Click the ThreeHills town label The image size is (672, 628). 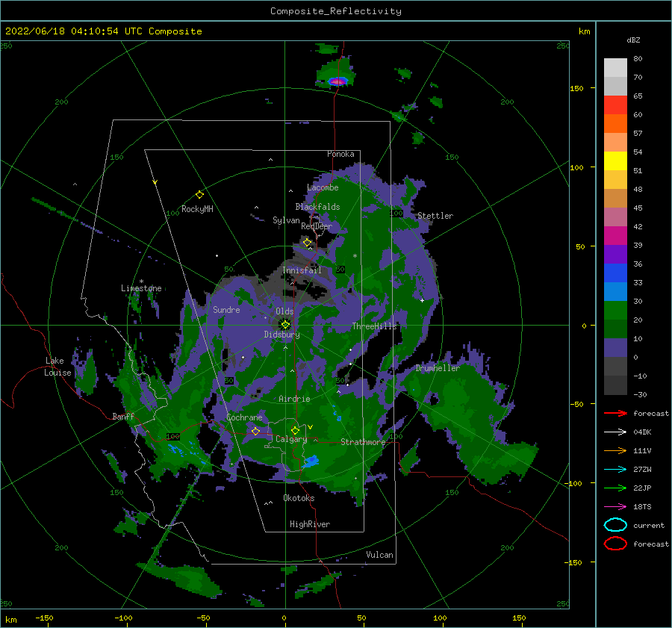click(x=374, y=326)
